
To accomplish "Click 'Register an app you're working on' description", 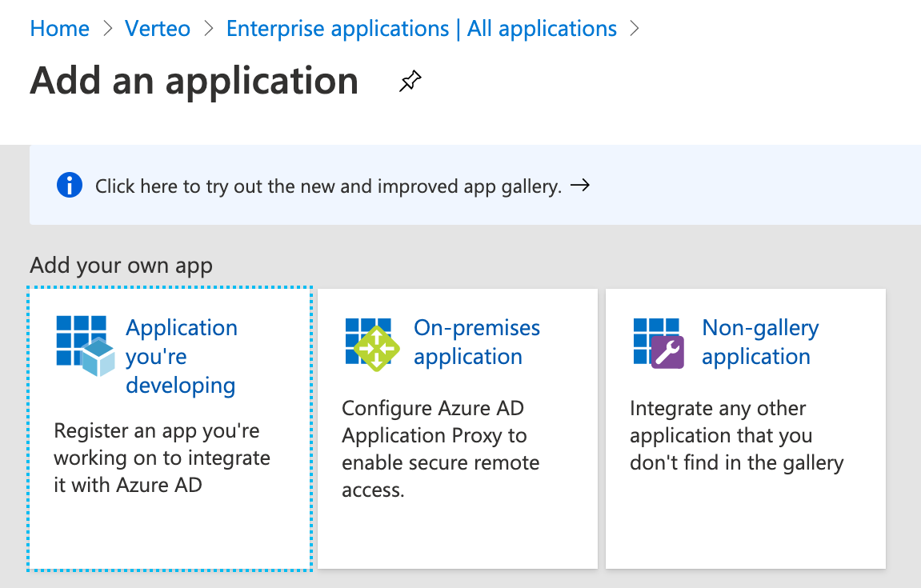I will (162, 458).
